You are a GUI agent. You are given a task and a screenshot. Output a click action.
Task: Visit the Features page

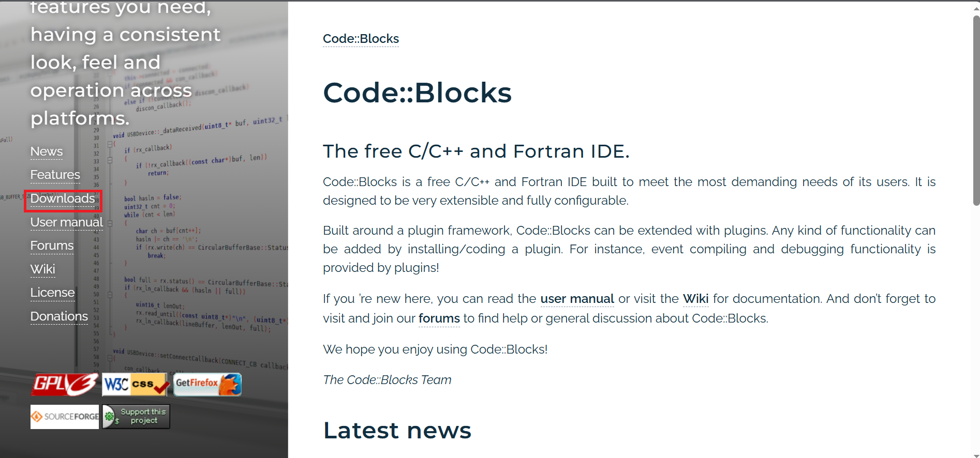point(55,175)
